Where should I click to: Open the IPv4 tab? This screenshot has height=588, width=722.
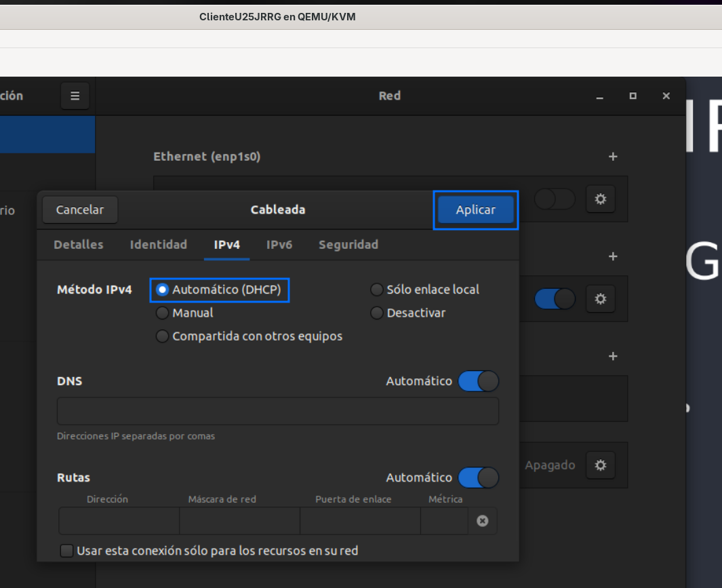click(x=227, y=245)
